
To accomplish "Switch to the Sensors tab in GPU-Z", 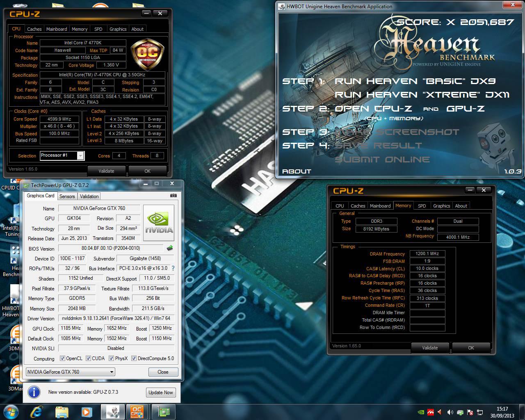I will (67, 196).
